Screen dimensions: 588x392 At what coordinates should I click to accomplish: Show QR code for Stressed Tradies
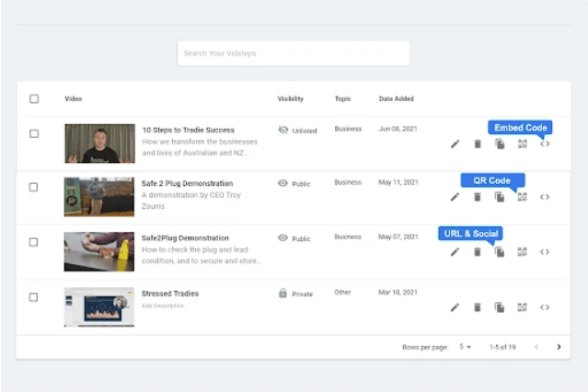point(522,307)
